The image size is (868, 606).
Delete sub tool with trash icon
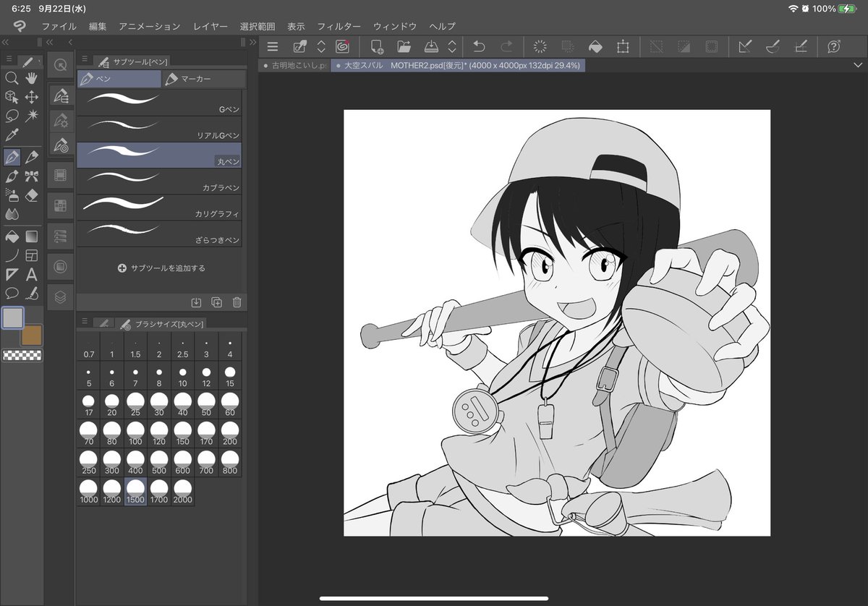[x=237, y=302]
